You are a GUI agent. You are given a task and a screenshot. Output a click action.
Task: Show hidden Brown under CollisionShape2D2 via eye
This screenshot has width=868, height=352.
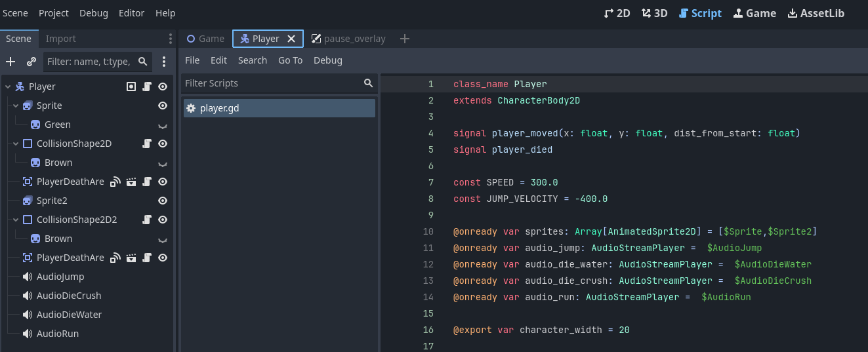(163, 240)
